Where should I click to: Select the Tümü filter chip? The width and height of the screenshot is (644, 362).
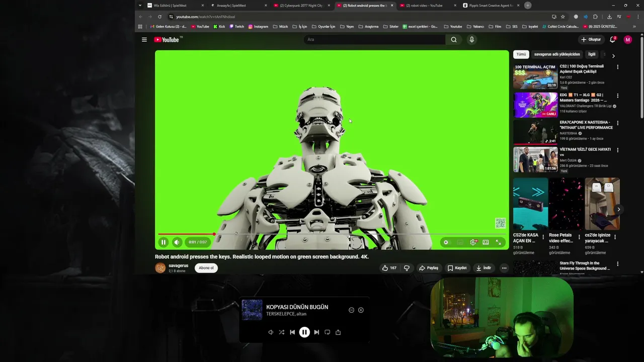pos(521,54)
